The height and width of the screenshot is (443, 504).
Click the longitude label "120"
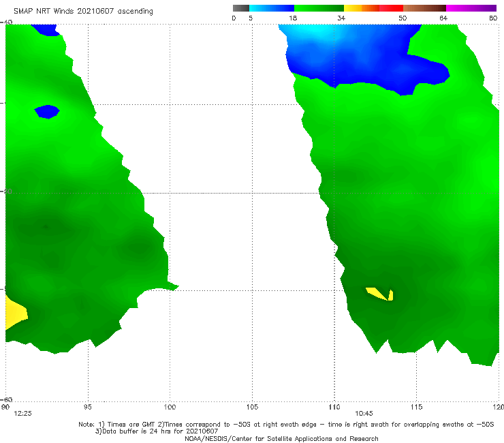499,407
